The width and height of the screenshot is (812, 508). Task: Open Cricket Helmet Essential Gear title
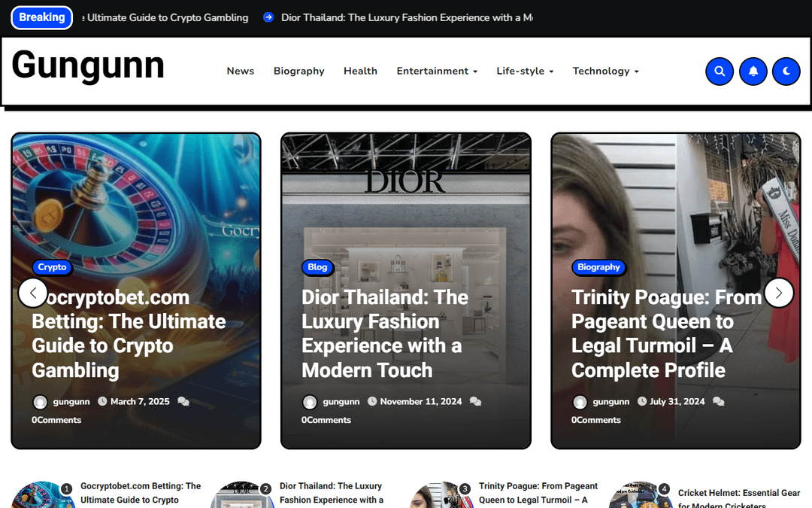tap(739, 497)
